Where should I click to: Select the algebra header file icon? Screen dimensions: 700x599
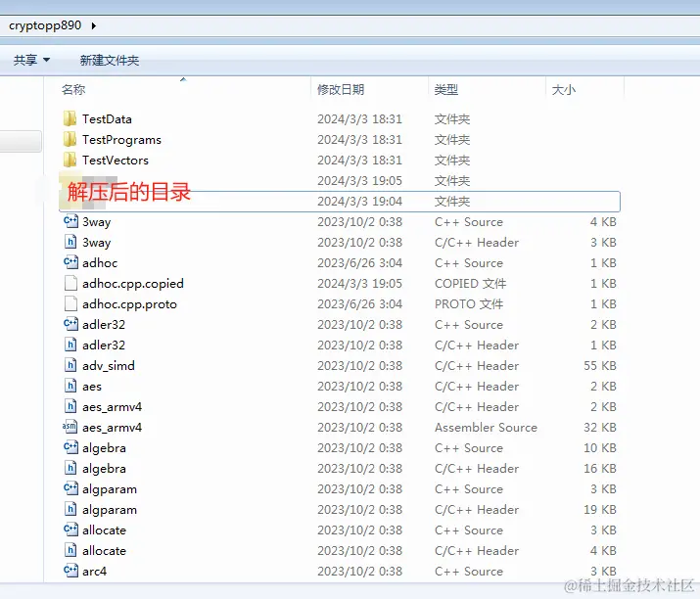click(70, 468)
